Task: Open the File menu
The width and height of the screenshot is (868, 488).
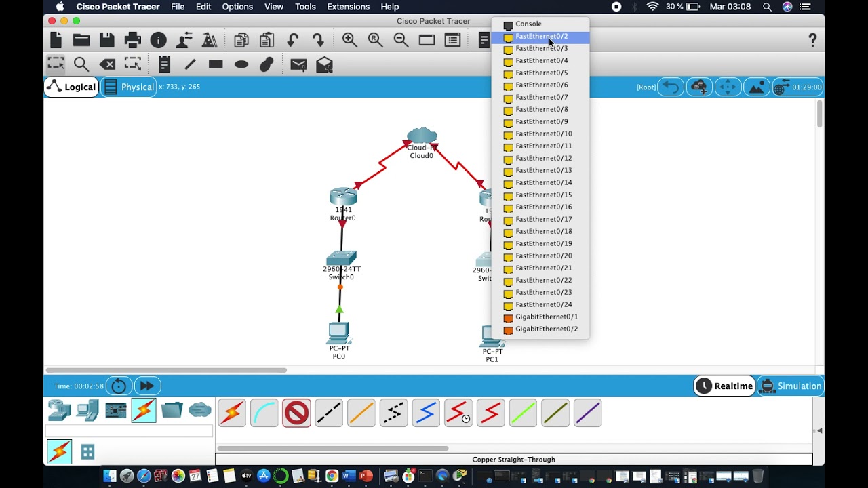Action: point(178,7)
